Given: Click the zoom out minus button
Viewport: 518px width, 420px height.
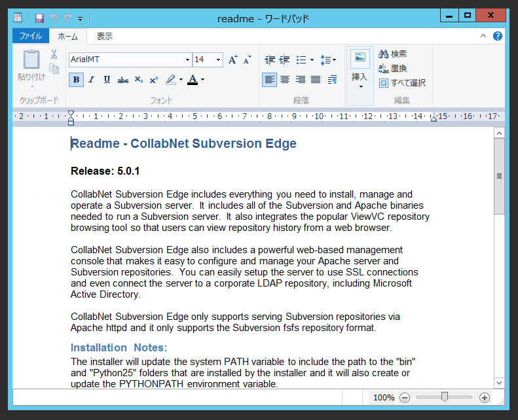Looking at the screenshot, I should point(405,398).
